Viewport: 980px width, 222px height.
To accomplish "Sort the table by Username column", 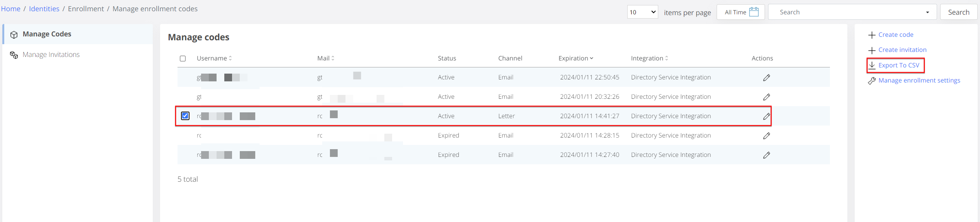I will 214,58.
